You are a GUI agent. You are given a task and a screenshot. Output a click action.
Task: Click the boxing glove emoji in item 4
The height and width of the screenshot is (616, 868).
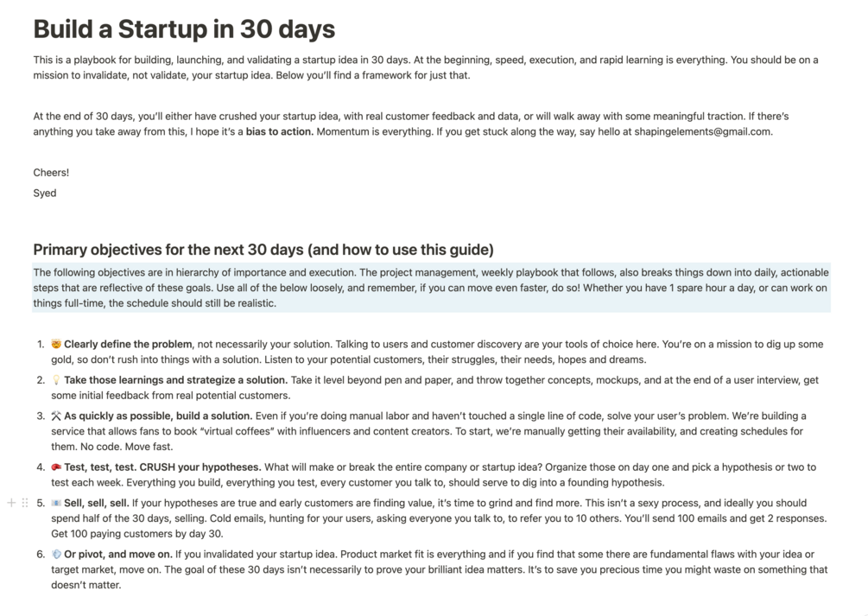click(56, 467)
